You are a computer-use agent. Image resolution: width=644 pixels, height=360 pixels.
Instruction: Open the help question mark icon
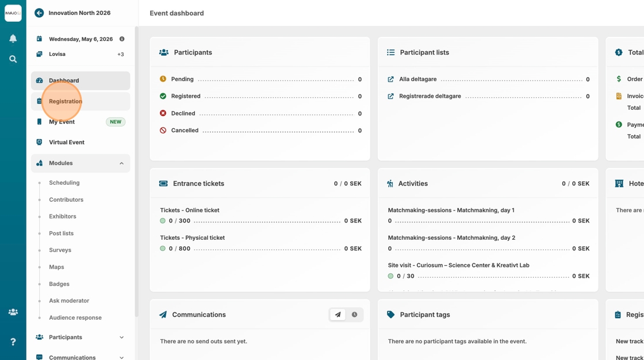click(13, 342)
